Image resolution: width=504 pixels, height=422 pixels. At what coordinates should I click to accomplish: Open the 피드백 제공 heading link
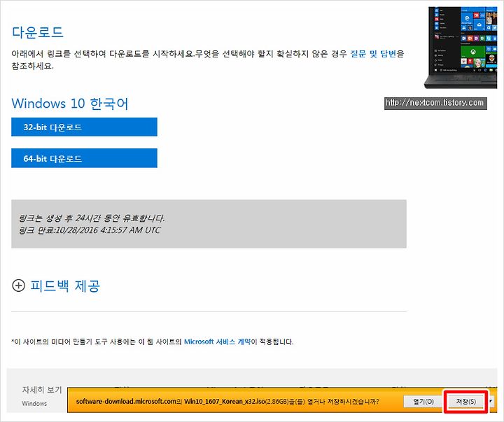click(65, 286)
